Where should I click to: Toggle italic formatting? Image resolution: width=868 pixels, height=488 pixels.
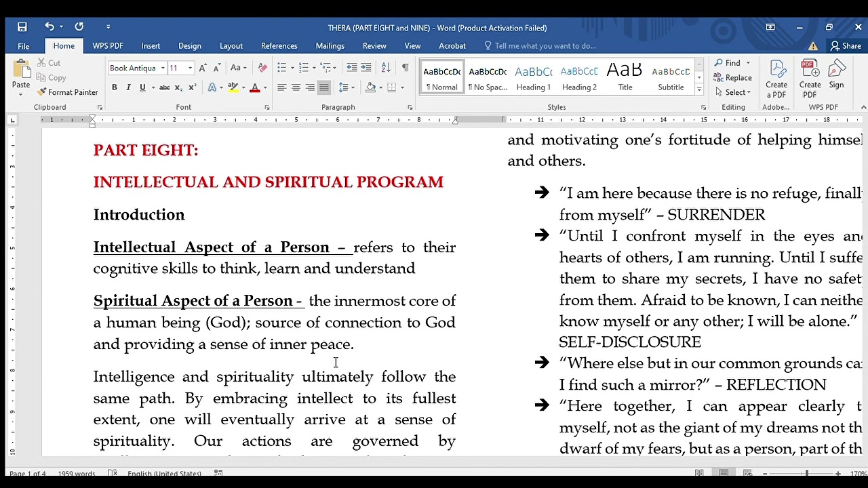point(128,87)
